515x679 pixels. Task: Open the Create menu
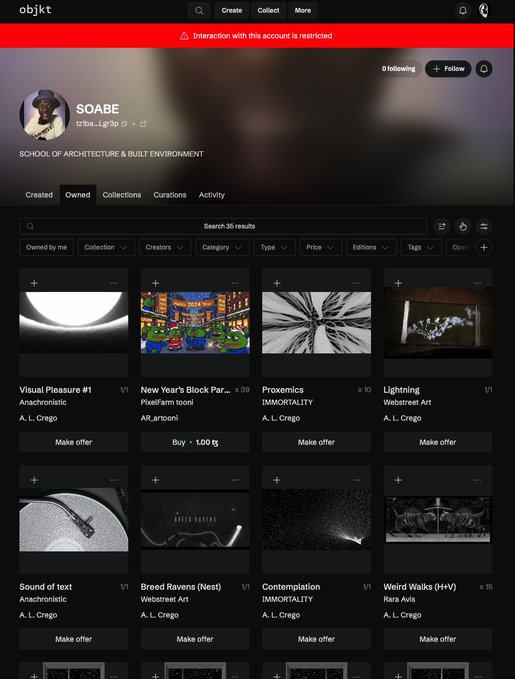coord(232,10)
